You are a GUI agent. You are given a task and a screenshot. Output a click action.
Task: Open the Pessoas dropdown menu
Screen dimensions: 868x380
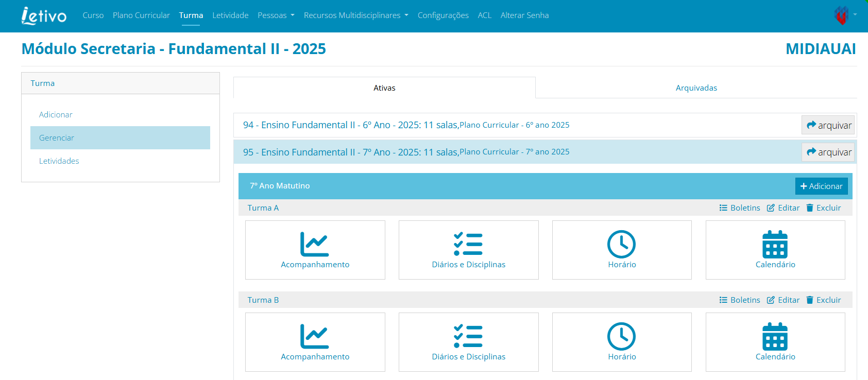(276, 15)
